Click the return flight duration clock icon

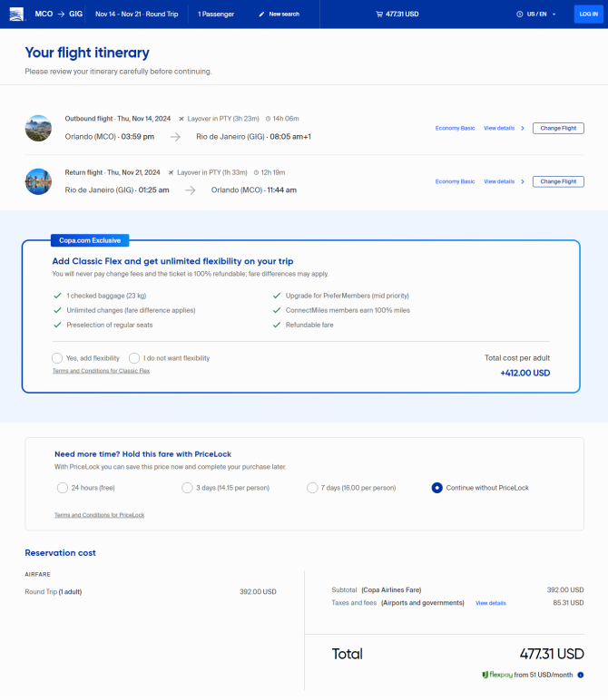pyautogui.click(x=256, y=172)
